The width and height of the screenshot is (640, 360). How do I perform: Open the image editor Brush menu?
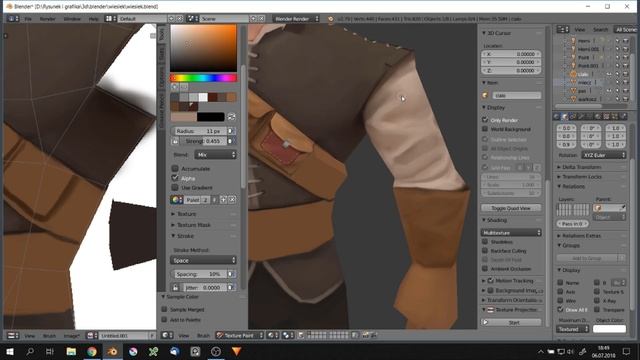point(49,336)
